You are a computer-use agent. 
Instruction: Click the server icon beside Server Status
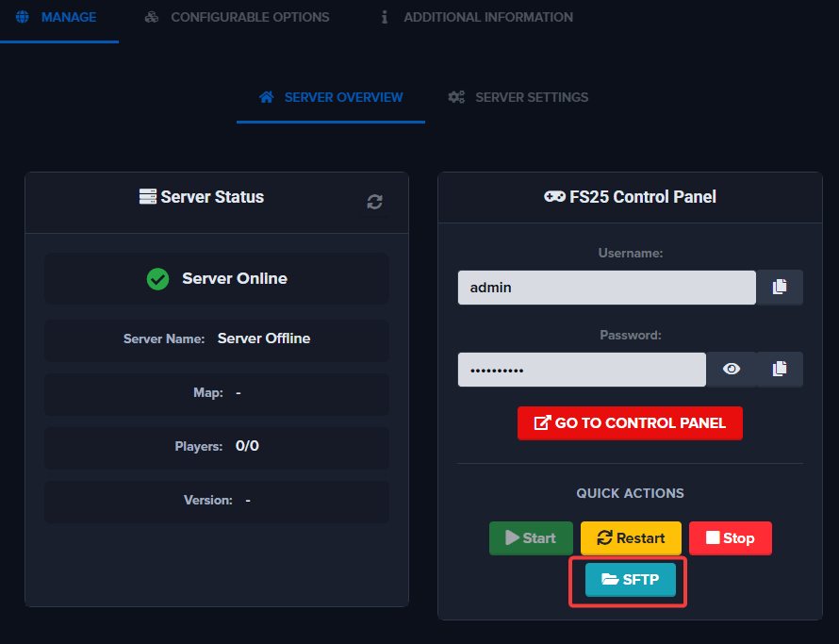[x=148, y=197]
